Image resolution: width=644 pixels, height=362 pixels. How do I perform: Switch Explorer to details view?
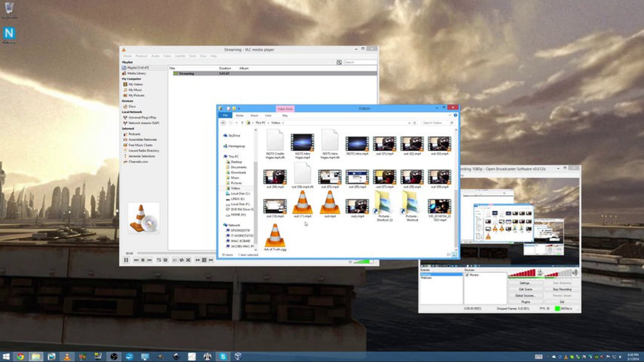449,255
